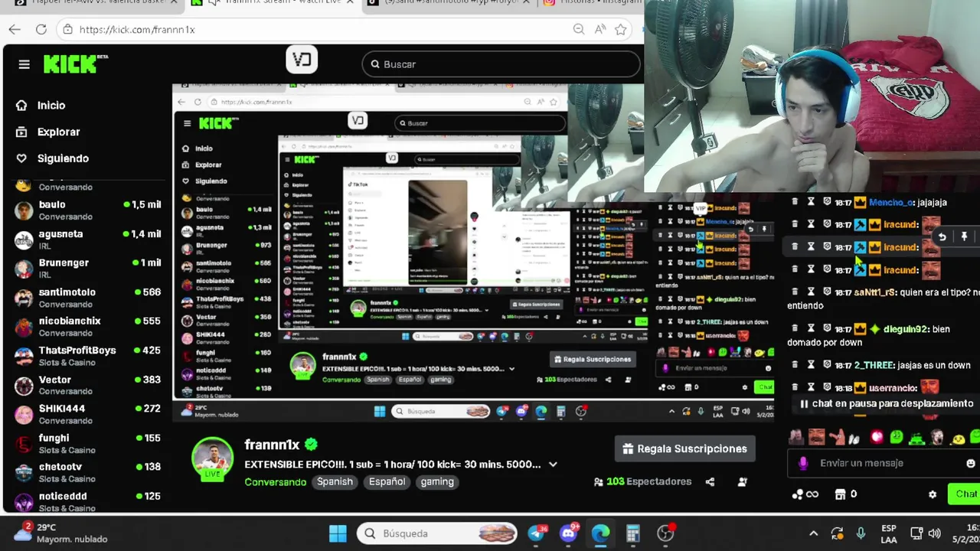Click the KICK logo

click(x=74, y=64)
